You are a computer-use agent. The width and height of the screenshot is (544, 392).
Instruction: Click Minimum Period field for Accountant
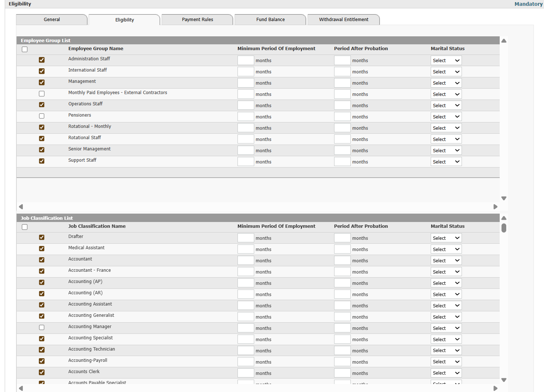click(246, 261)
